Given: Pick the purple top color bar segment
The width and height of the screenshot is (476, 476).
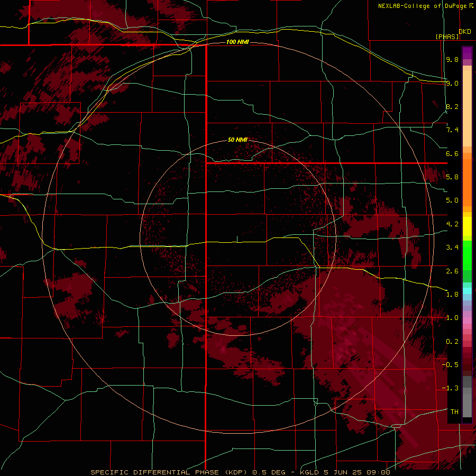Looking at the screenshot, I should point(467,53).
